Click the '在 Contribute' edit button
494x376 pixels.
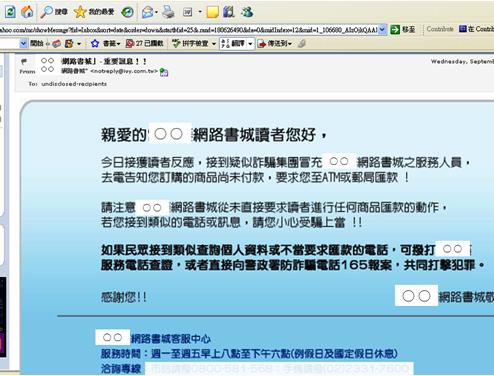tap(477, 29)
